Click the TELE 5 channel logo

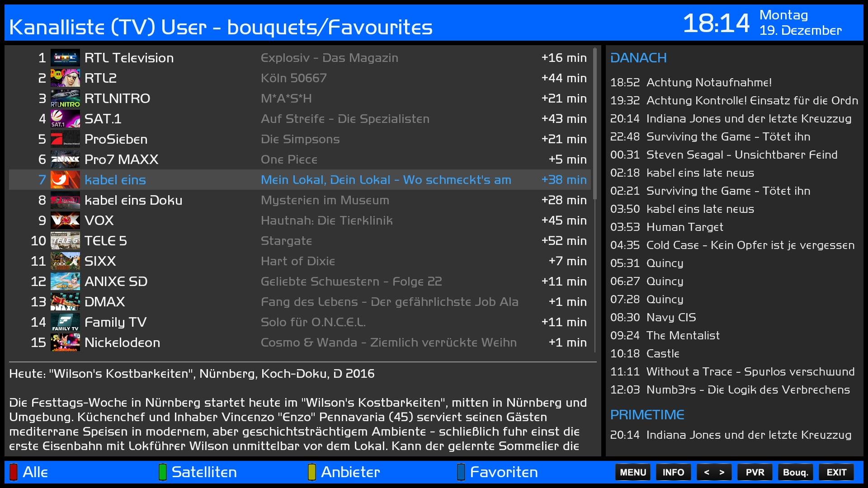(65, 241)
